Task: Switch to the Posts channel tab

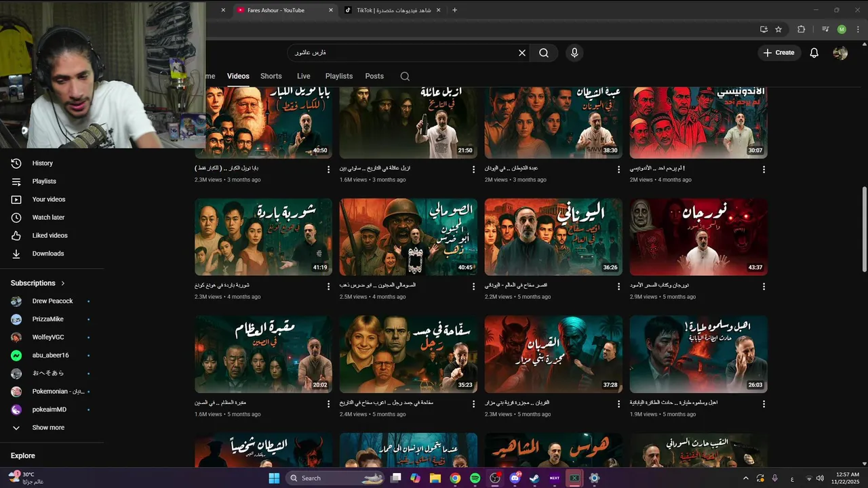Action: click(374, 77)
